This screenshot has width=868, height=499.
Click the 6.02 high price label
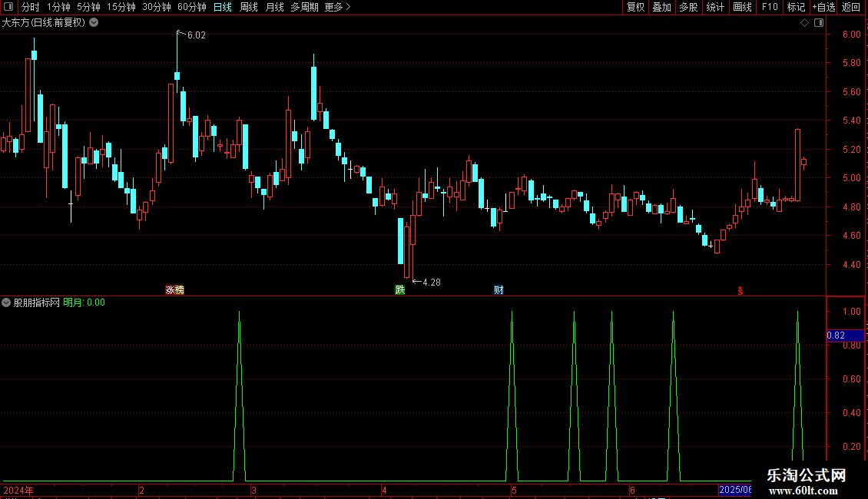196,35
